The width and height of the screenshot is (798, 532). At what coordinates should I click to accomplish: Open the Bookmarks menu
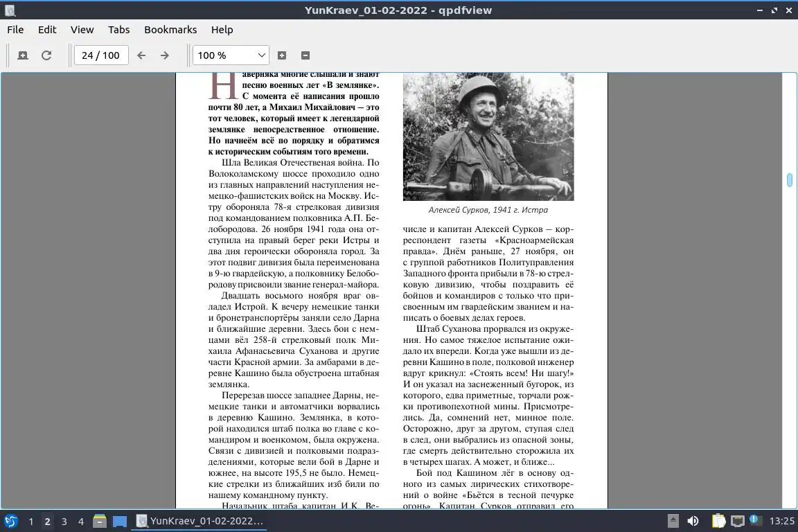pos(170,30)
